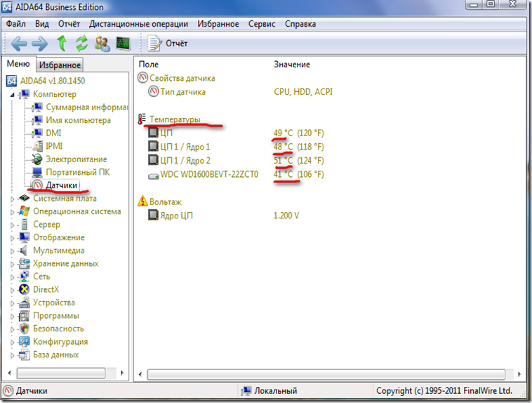This screenshot has width=532, height=403.
Task: Click right panel horizontal scrollbar thumb
Action: (326, 374)
